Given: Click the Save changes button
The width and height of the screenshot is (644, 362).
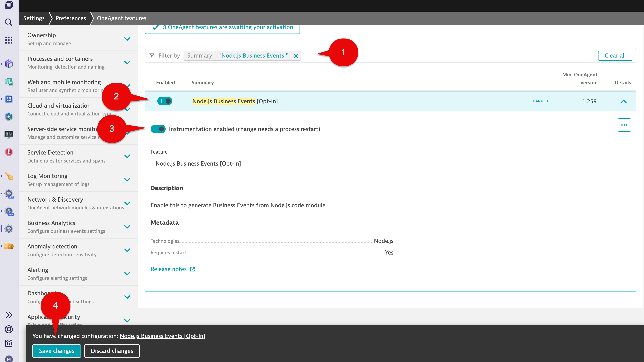Looking at the screenshot, I should click(x=57, y=351).
